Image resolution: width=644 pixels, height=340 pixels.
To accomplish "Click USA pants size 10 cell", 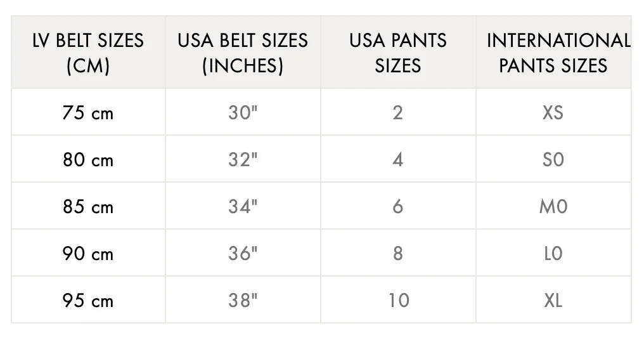I will pos(398,299).
